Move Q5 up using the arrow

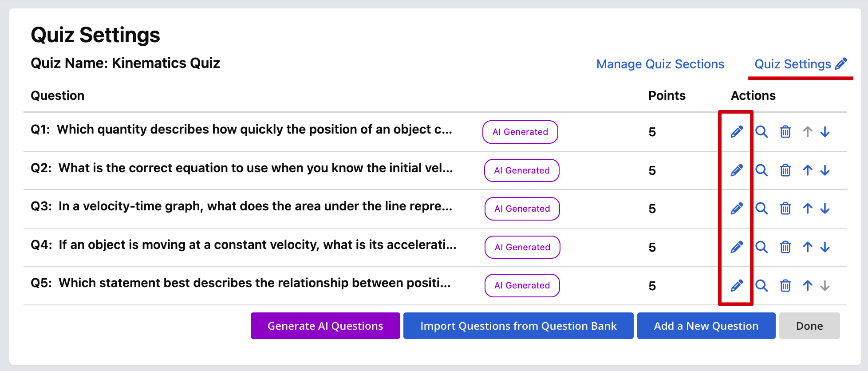[808, 286]
